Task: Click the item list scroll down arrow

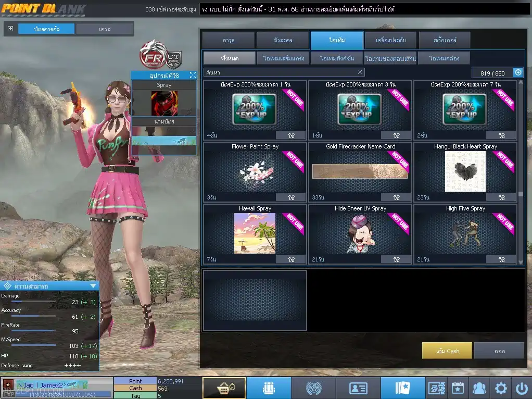Action: 521,262
